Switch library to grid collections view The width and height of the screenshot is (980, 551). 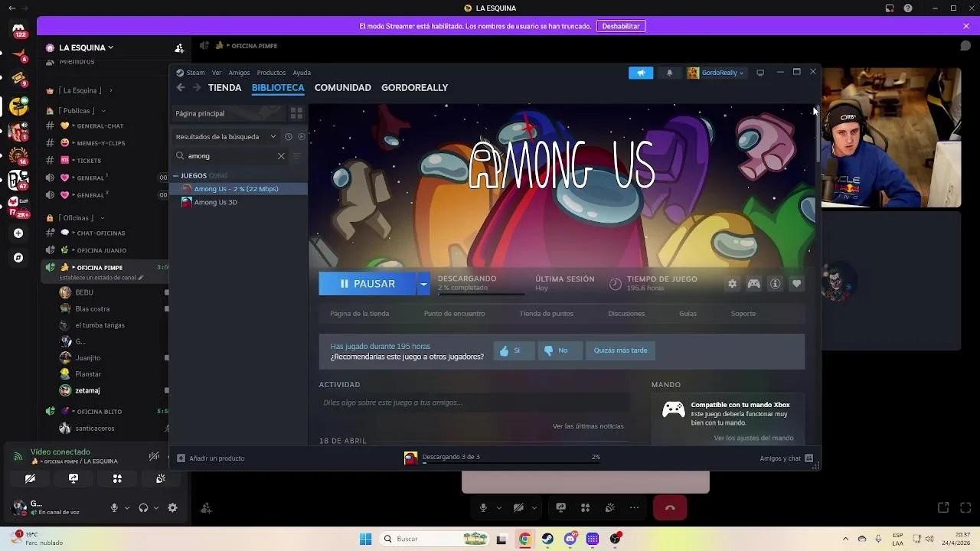point(296,113)
